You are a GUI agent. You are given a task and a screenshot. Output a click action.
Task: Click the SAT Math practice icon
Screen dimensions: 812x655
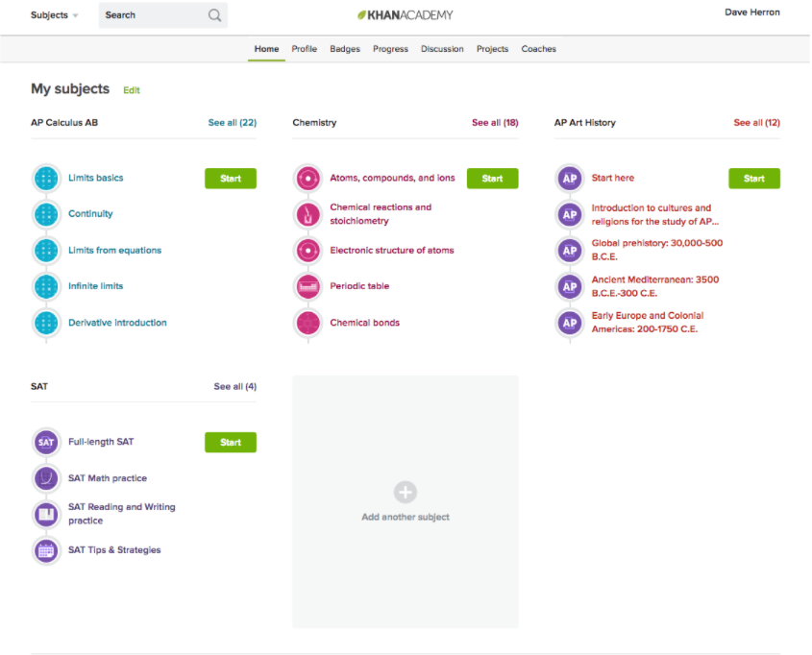[46, 478]
